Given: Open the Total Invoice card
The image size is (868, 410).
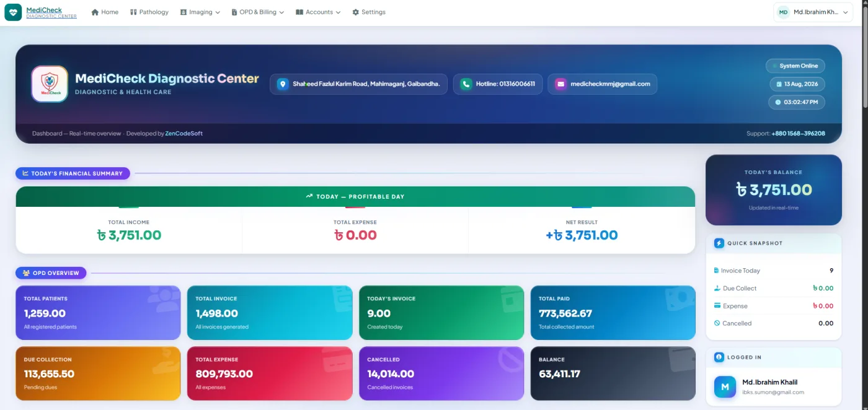Looking at the screenshot, I should [x=270, y=313].
